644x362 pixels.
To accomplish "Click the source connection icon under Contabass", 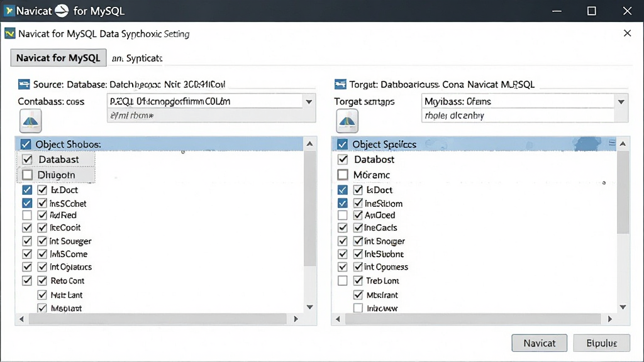I will click(30, 121).
